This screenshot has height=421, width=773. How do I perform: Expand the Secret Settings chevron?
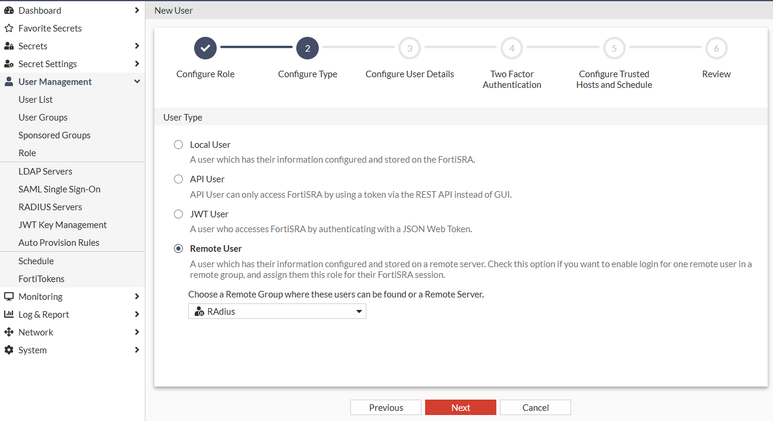tap(137, 64)
